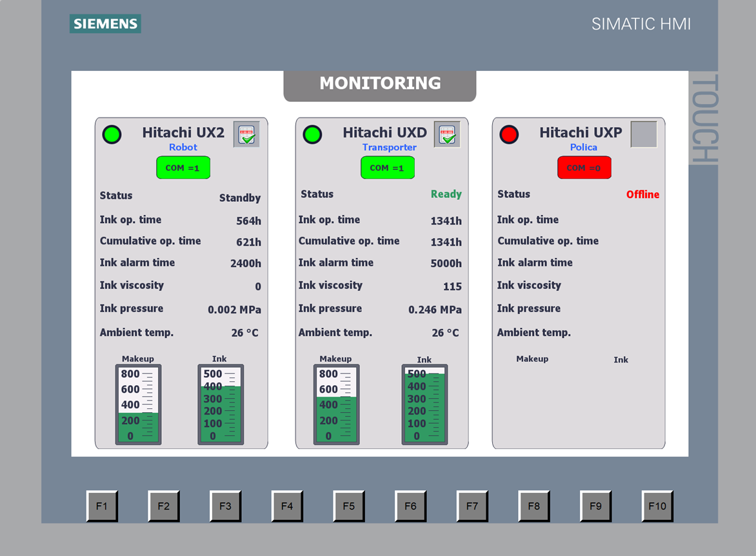Click the Hitachi UXD checklist icon
This screenshot has width=756, height=556.
[x=447, y=134]
